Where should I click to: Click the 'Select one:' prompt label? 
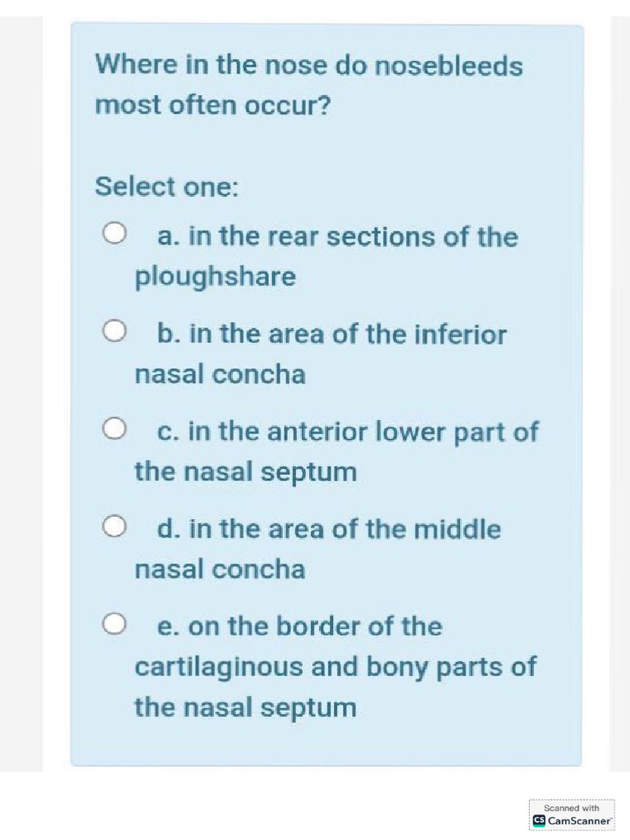pos(167,186)
